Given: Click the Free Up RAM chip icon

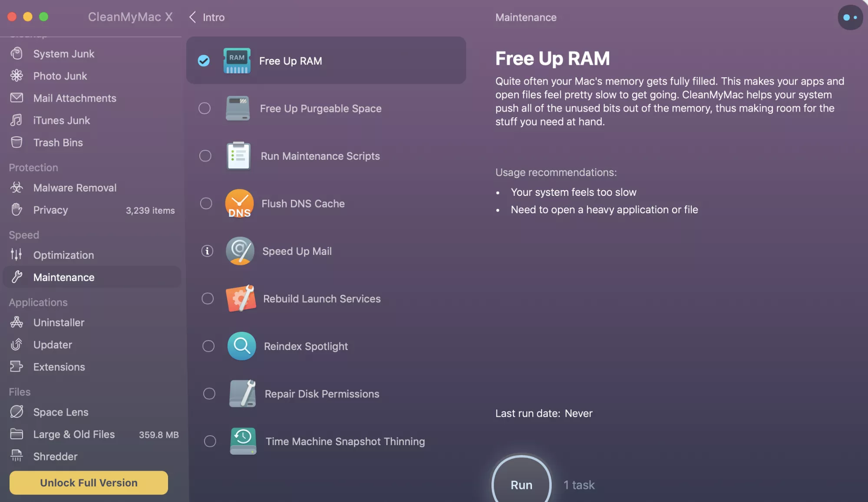Looking at the screenshot, I should (x=237, y=60).
